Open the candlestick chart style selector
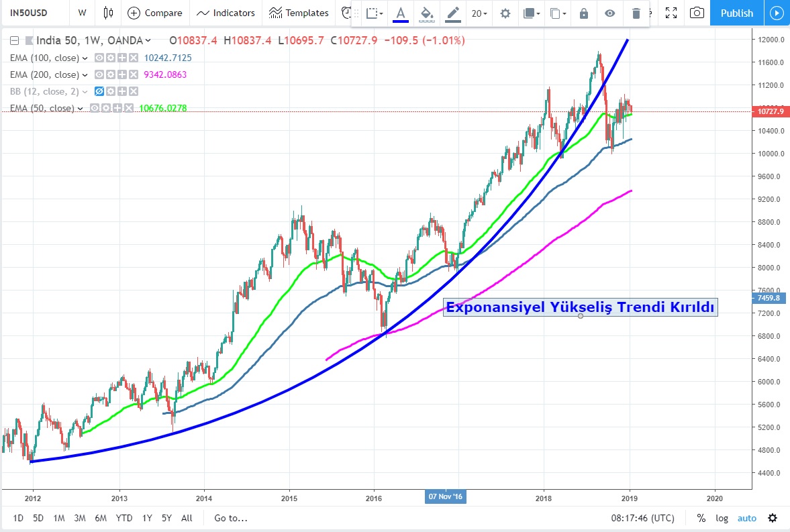The width and height of the screenshot is (790, 532). (x=108, y=13)
